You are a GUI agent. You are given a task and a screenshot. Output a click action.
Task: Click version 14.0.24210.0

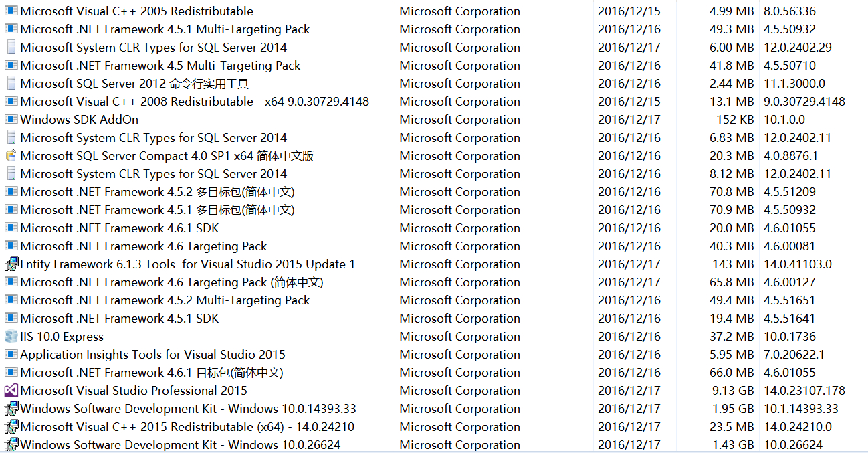(798, 427)
